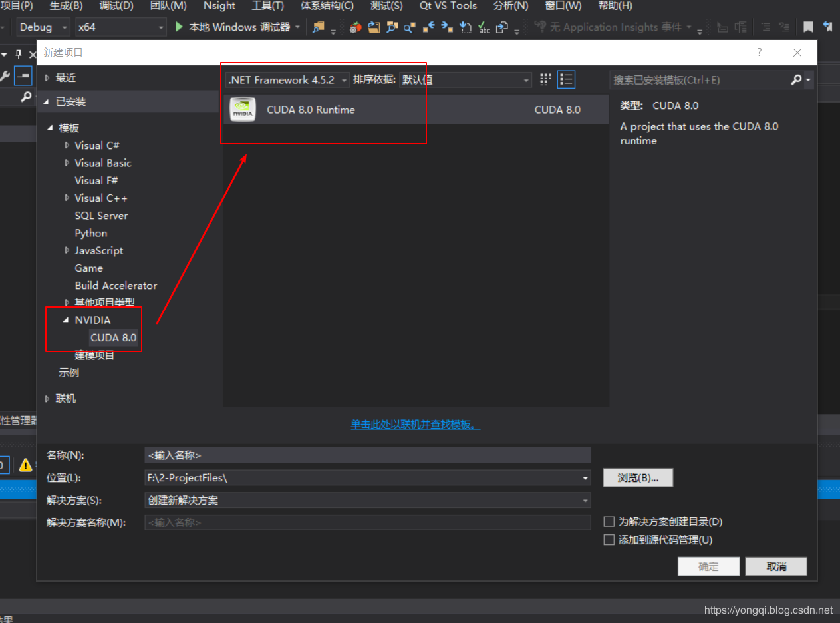Open the Qt VS Tools menu

pyautogui.click(x=448, y=6)
